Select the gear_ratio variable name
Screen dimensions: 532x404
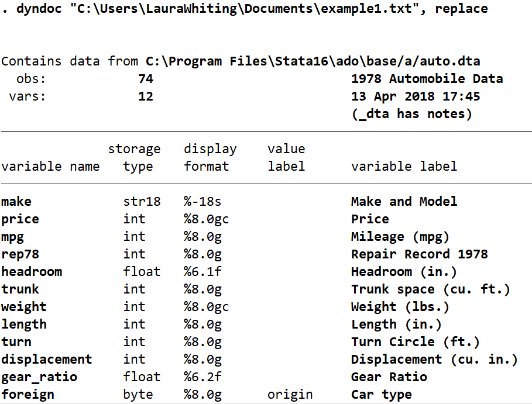pyautogui.click(x=39, y=377)
